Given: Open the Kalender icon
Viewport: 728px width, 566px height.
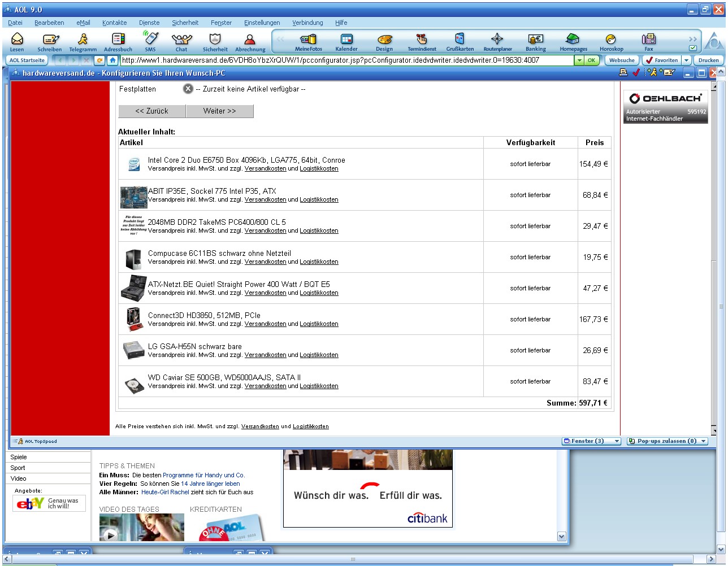Looking at the screenshot, I should coord(346,42).
